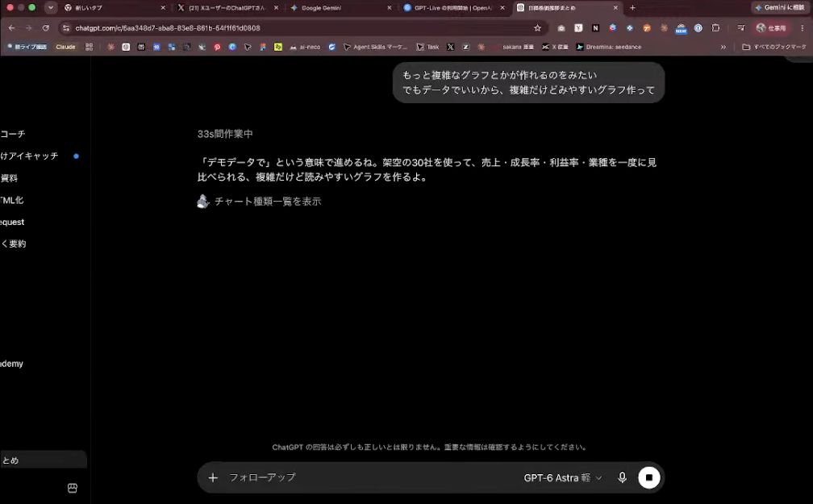This screenshot has height=504, width=813.
Task: Click the assistant reply text 「デモデータで」
Action: click(427, 169)
